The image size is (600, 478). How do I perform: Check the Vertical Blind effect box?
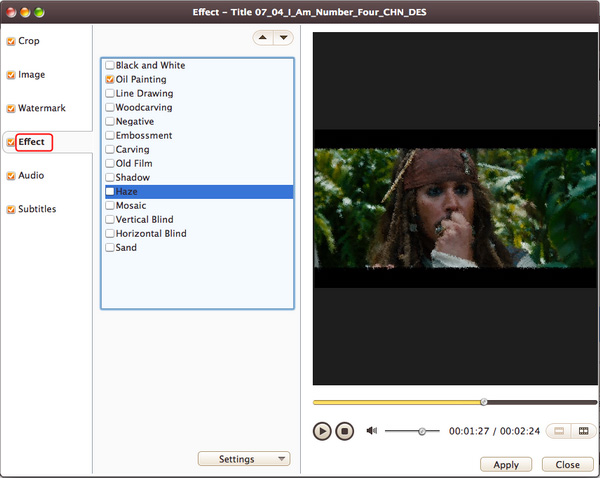click(x=110, y=219)
